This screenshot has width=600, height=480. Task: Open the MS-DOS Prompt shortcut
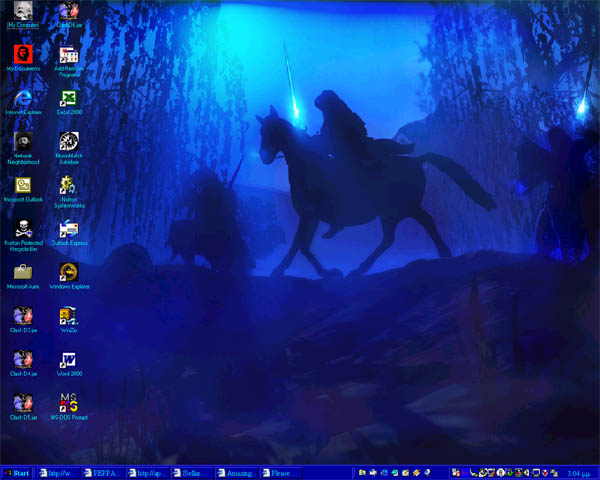pos(69,407)
